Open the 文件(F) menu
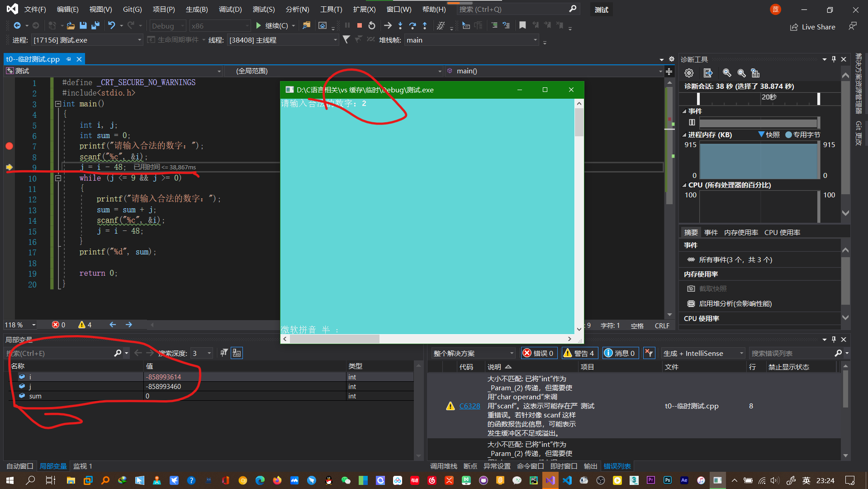 click(35, 9)
